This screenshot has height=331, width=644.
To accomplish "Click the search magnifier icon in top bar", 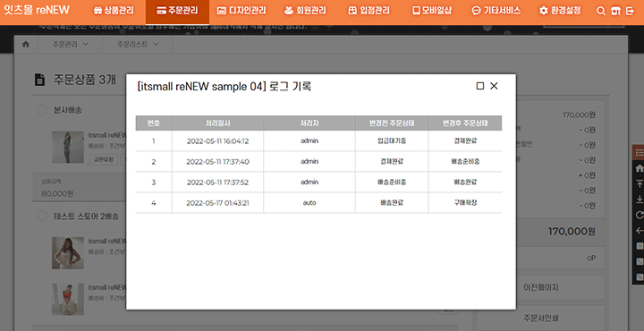I will [x=601, y=11].
